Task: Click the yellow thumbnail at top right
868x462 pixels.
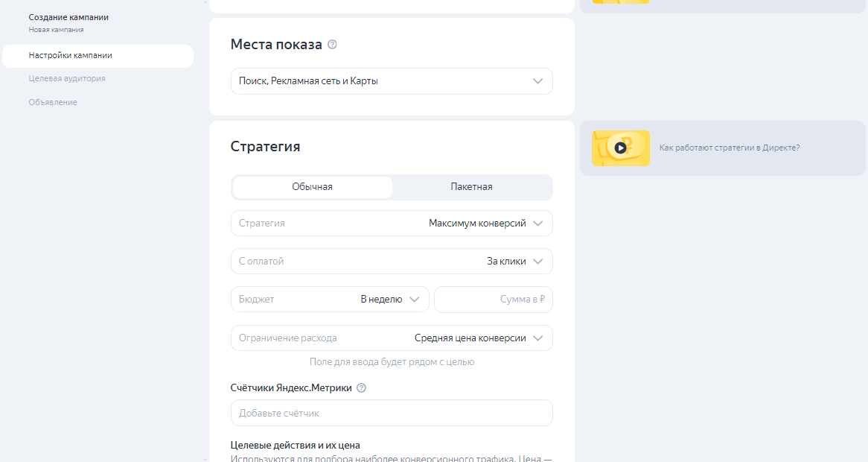Action: [x=620, y=1]
